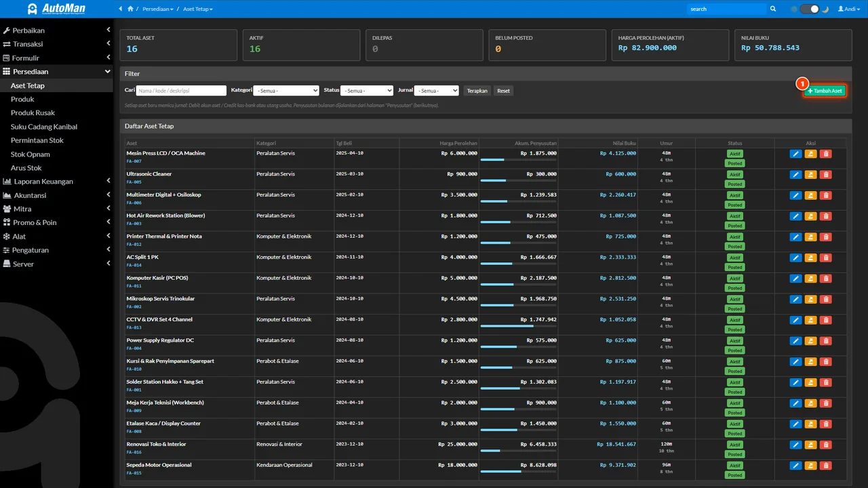868x488 pixels.
Task: Open the Persediaan breadcrumb dropdown
Action: [x=158, y=9]
